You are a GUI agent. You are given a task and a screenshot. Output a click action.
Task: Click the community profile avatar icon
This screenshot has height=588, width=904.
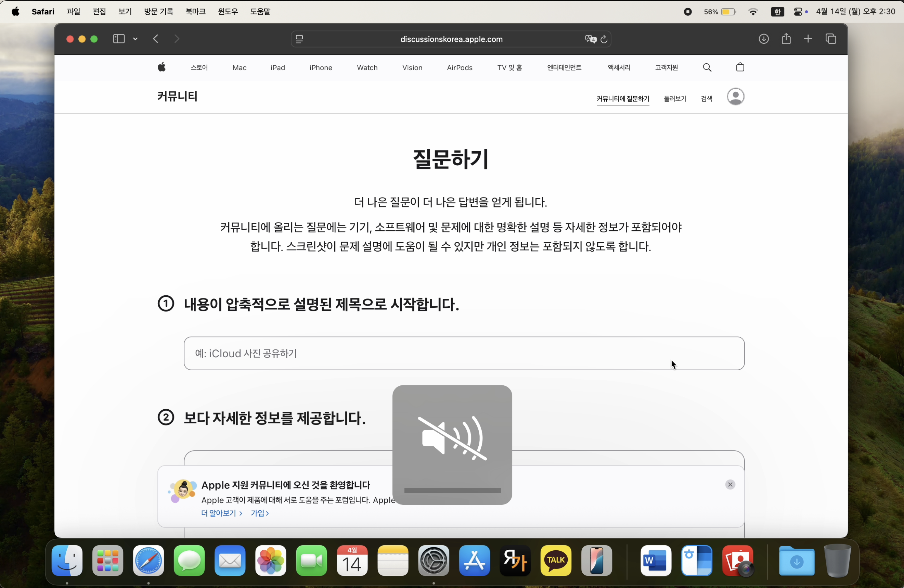point(735,97)
